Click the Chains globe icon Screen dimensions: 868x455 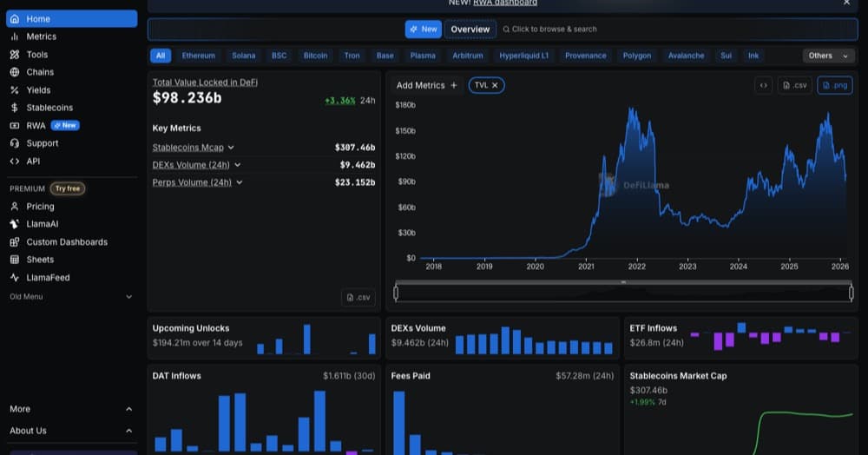point(15,72)
